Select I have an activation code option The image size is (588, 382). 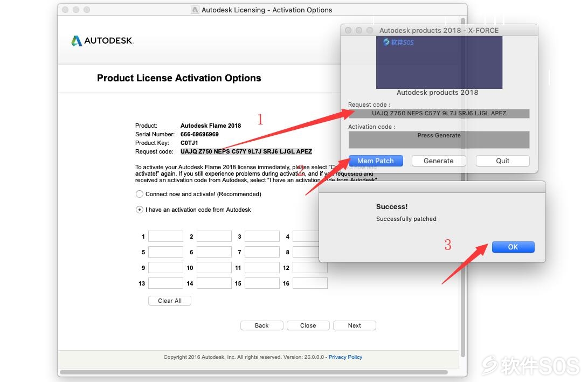tap(140, 210)
